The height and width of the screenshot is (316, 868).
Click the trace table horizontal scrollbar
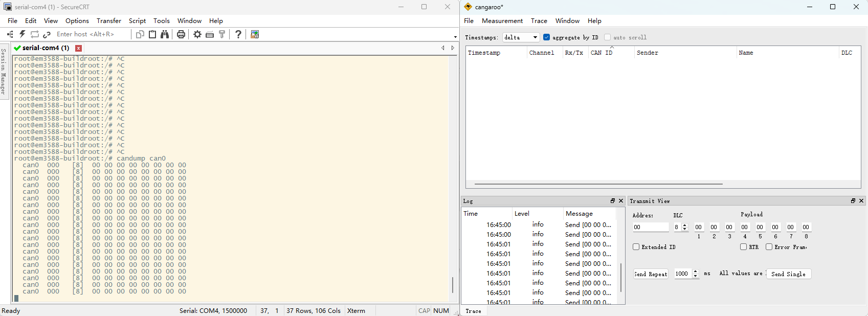[x=598, y=184]
